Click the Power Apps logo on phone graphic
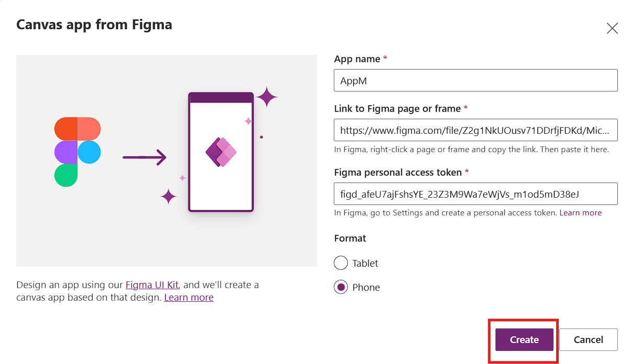The image size is (632, 364). click(x=221, y=152)
